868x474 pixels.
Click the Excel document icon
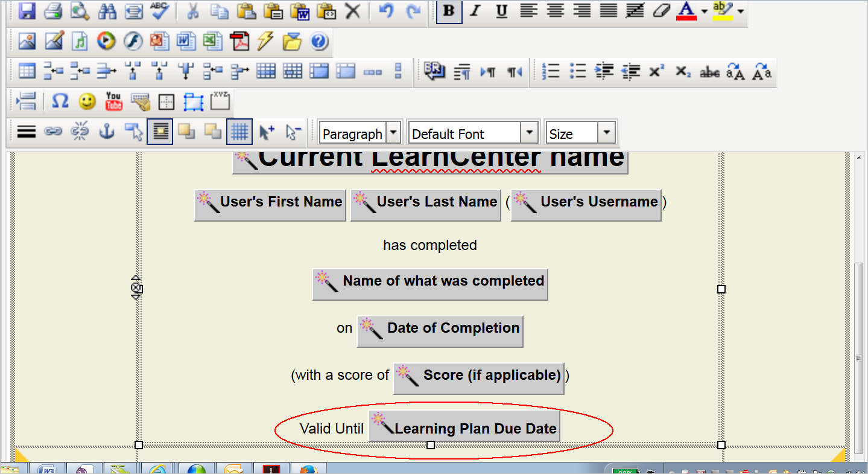(x=213, y=41)
